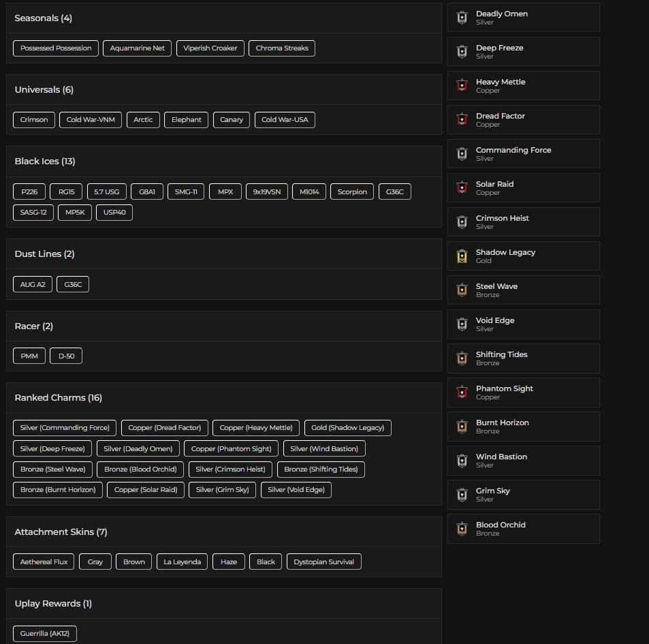The image size is (649, 644).
Task: Click the Deadly Omen silver rank icon
Action: point(462,18)
